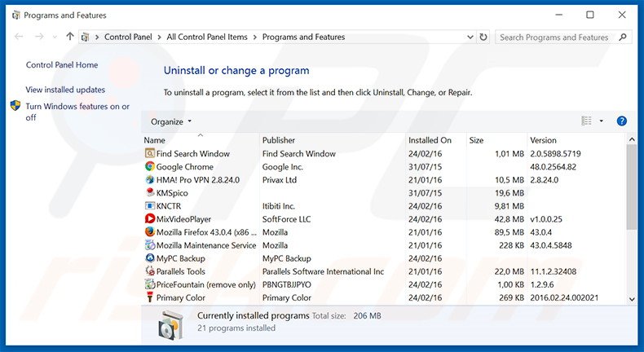Click the MixVideoPlayer red play icon
This screenshot has height=352, width=644.
click(x=150, y=219)
